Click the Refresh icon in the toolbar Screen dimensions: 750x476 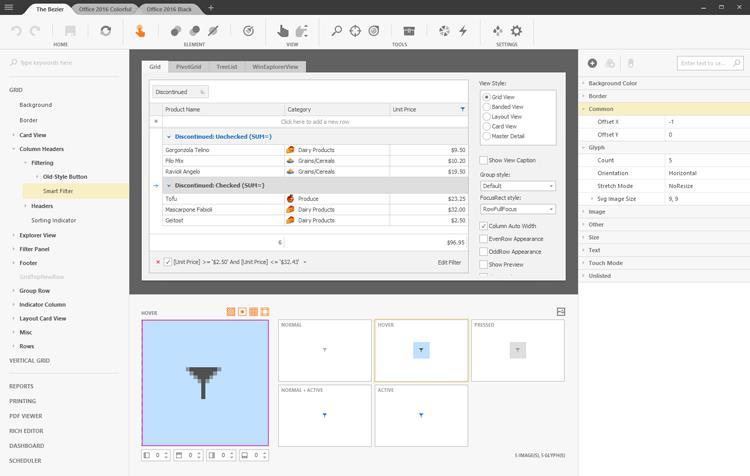tap(106, 31)
